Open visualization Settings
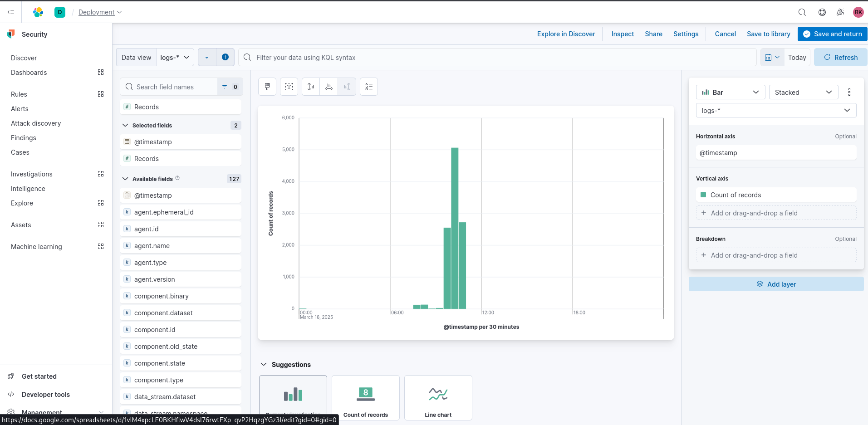 (686, 34)
